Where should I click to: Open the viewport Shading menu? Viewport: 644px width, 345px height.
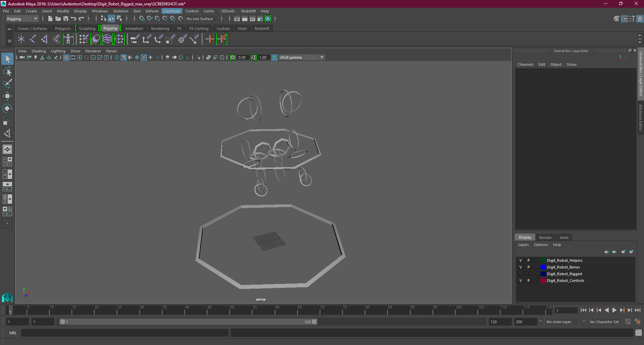click(x=39, y=51)
